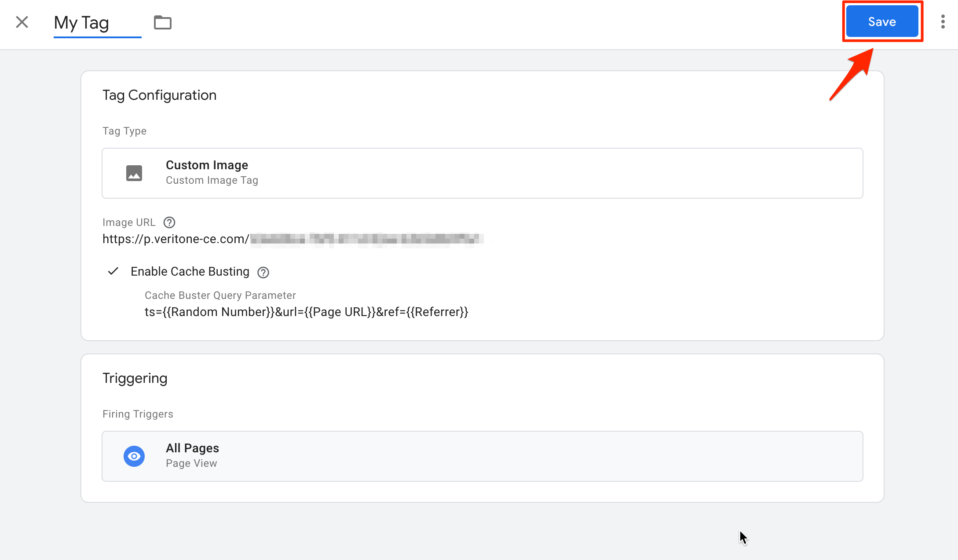Screen dimensions: 958x560
Task: Open the All Pages trigger entry
Action: coord(482,456)
